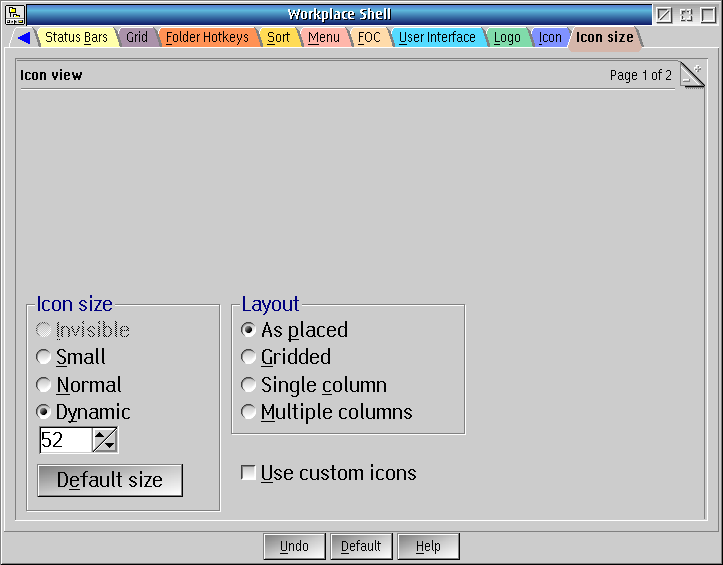Viewport: 723px width, 565px height.
Task: Select the Logo tab
Action: coord(507,37)
